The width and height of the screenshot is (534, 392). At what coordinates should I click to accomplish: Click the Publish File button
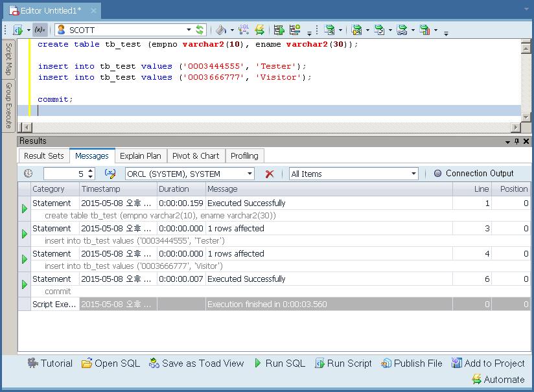tap(412, 363)
